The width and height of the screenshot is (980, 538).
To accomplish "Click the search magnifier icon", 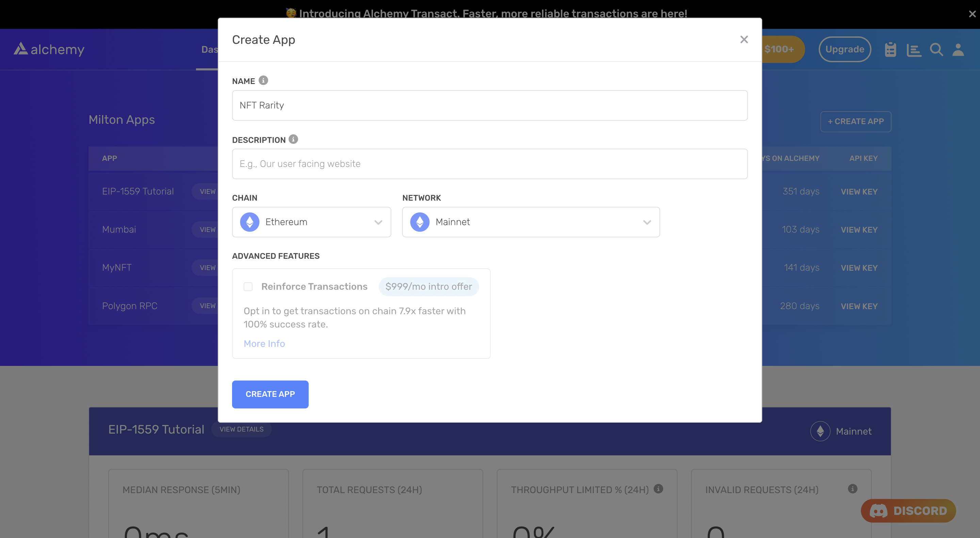I will (x=936, y=49).
